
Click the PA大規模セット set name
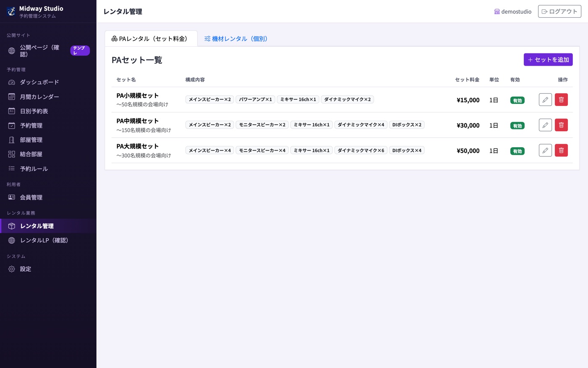(x=137, y=146)
